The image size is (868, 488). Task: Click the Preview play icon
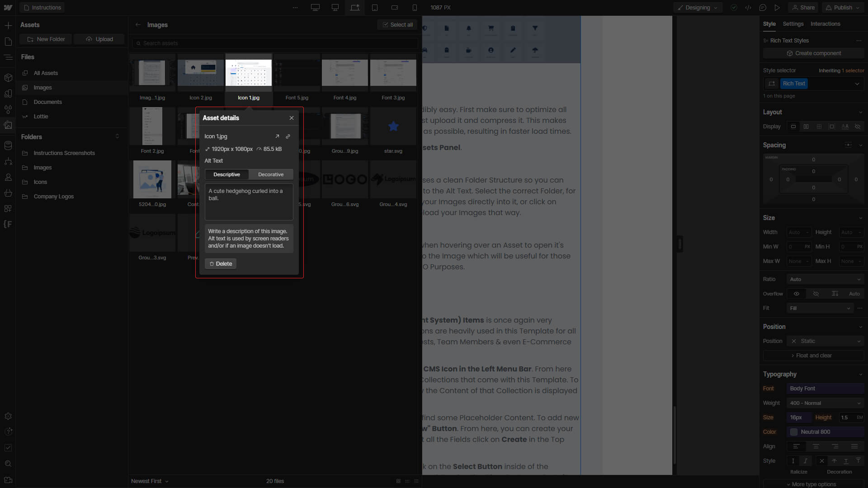coord(777,8)
